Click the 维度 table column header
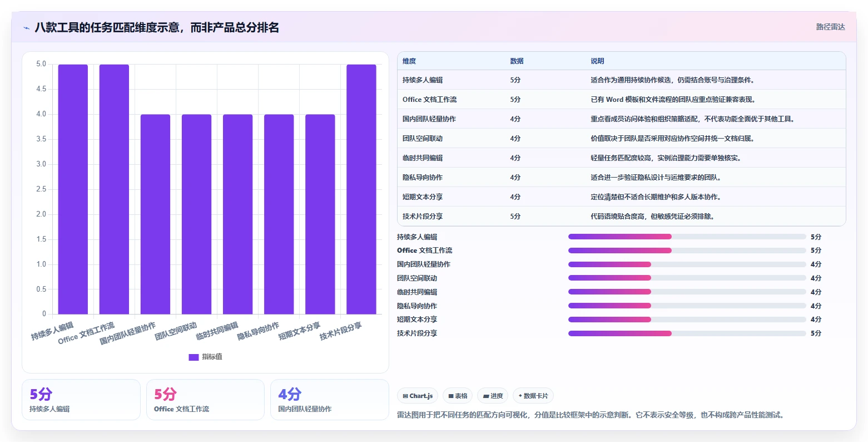 pyautogui.click(x=409, y=61)
